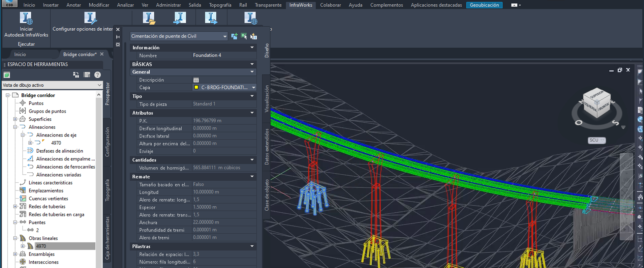Open the Topografía ribbon tab
644x268 pixels.
point(220,5)
